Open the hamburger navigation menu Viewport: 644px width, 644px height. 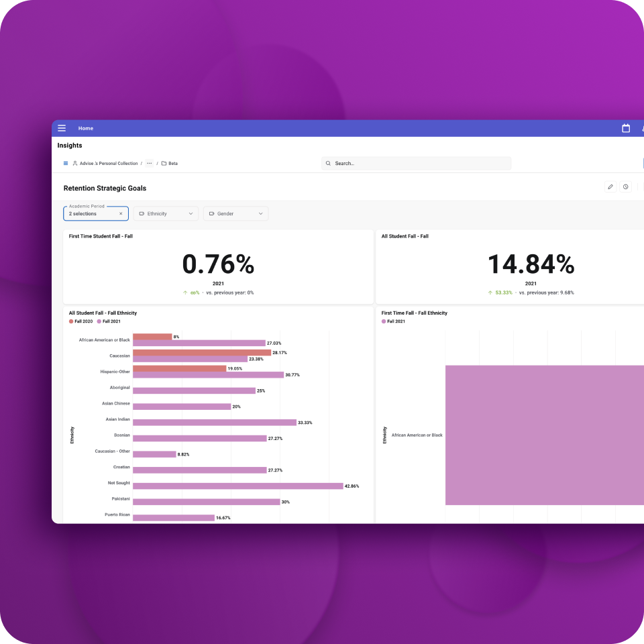pos(62,128)
